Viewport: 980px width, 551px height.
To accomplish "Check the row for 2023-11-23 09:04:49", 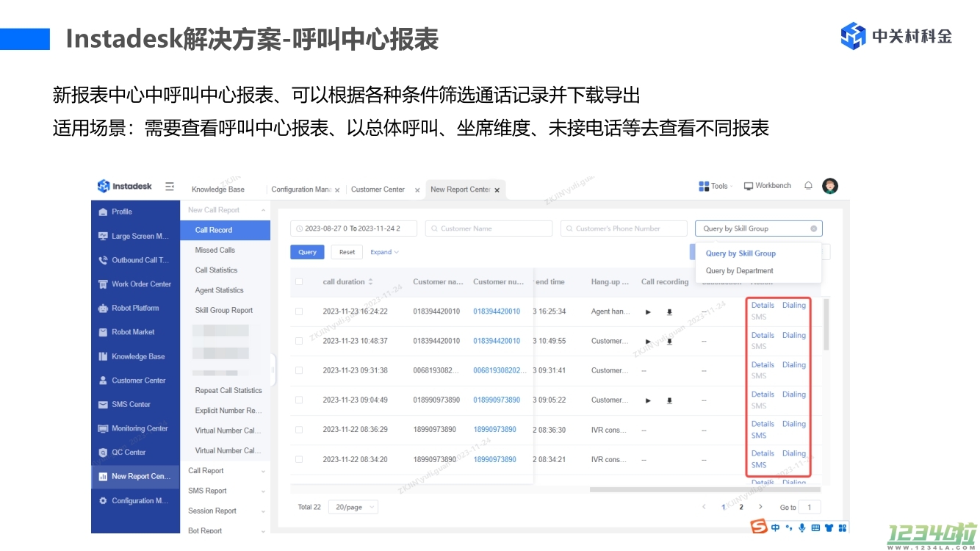I will (x=299, y=400).
